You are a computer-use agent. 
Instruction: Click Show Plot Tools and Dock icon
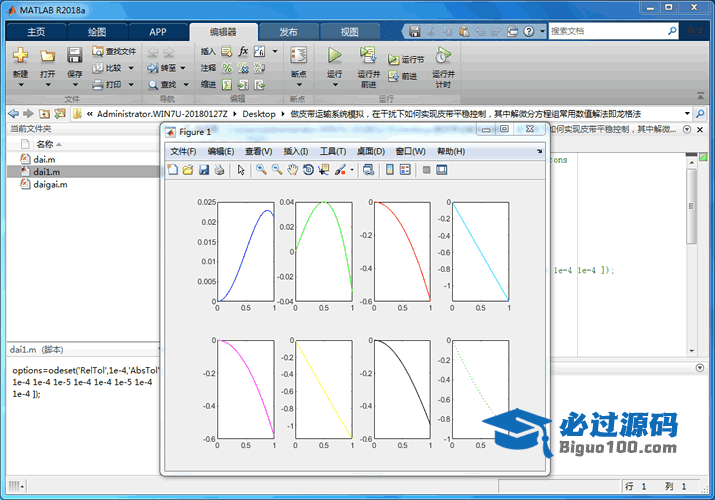[441, 170]
